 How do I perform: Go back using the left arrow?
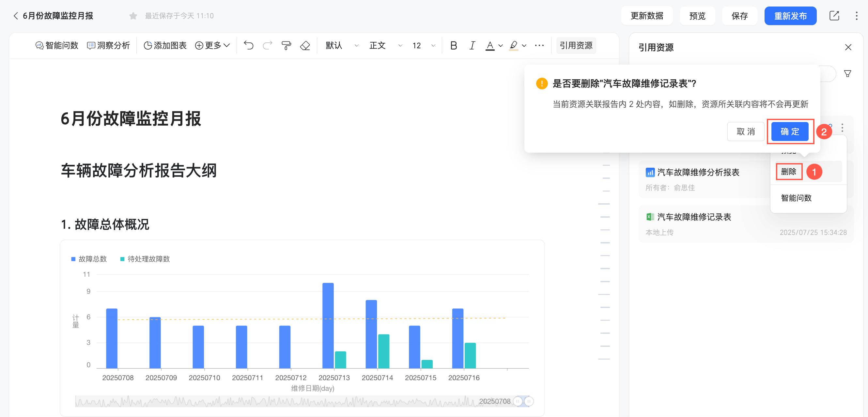pyautogui.click(x=16, y=16)
